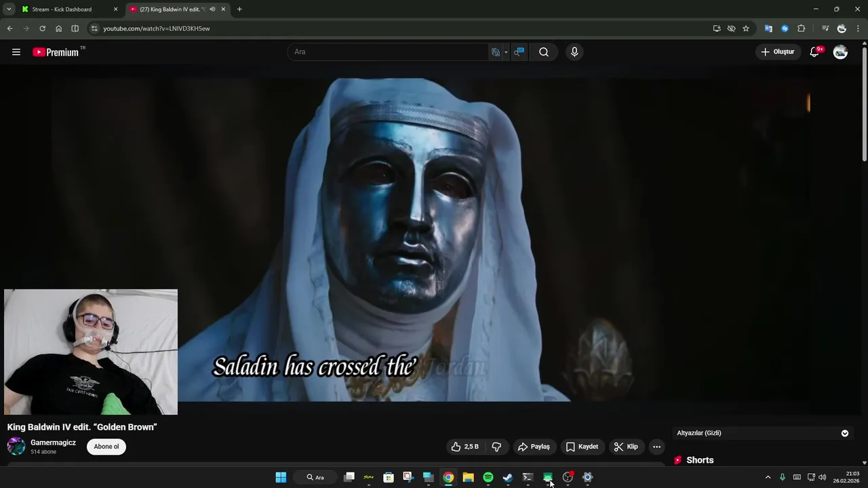This screenshot has width=868, height=488.
Task: Click the translate icon in search box
Action: click(496, 52)
